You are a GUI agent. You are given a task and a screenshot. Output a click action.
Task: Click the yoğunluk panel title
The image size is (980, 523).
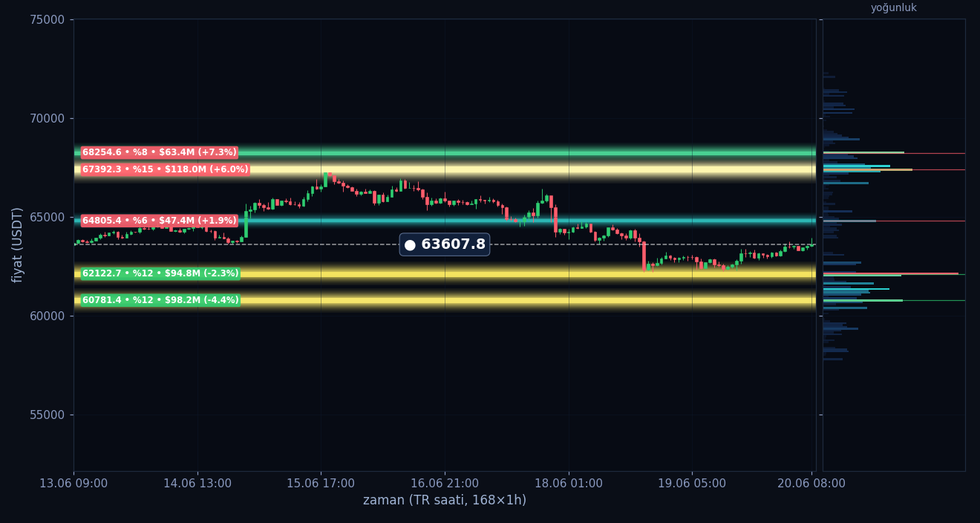click(894, 8)
